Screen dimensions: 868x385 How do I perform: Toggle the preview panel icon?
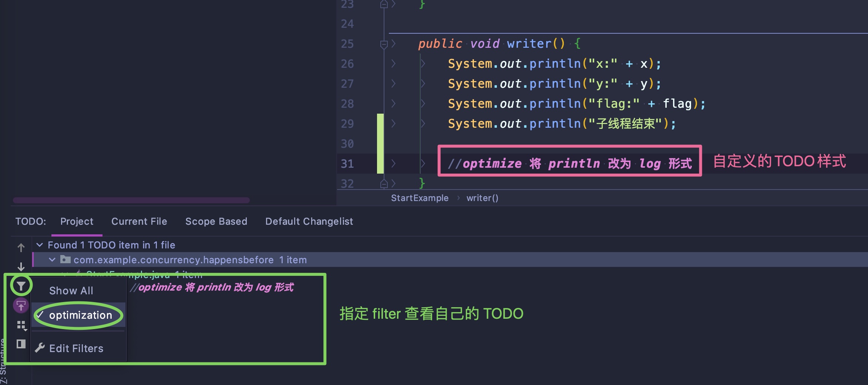coord(21,344)
